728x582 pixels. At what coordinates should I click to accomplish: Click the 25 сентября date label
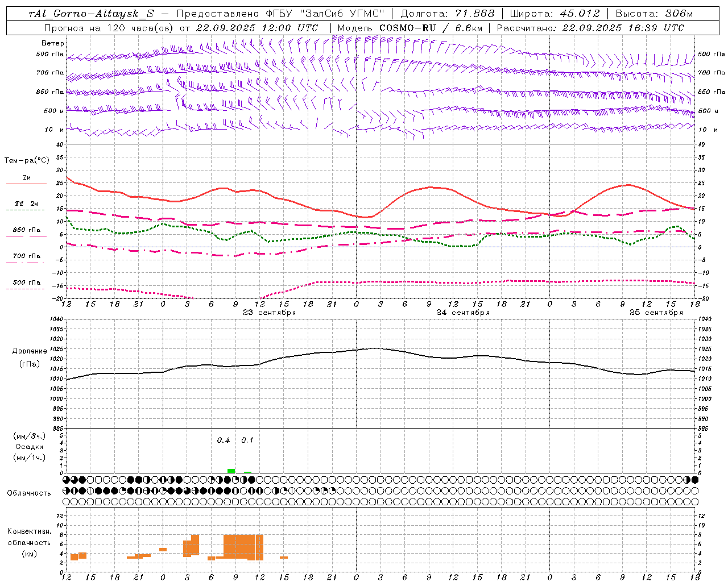tap(656, 313)
